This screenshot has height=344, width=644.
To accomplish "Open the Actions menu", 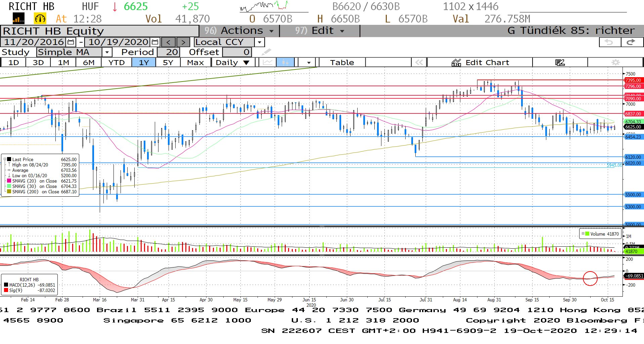I will [239, 31].
